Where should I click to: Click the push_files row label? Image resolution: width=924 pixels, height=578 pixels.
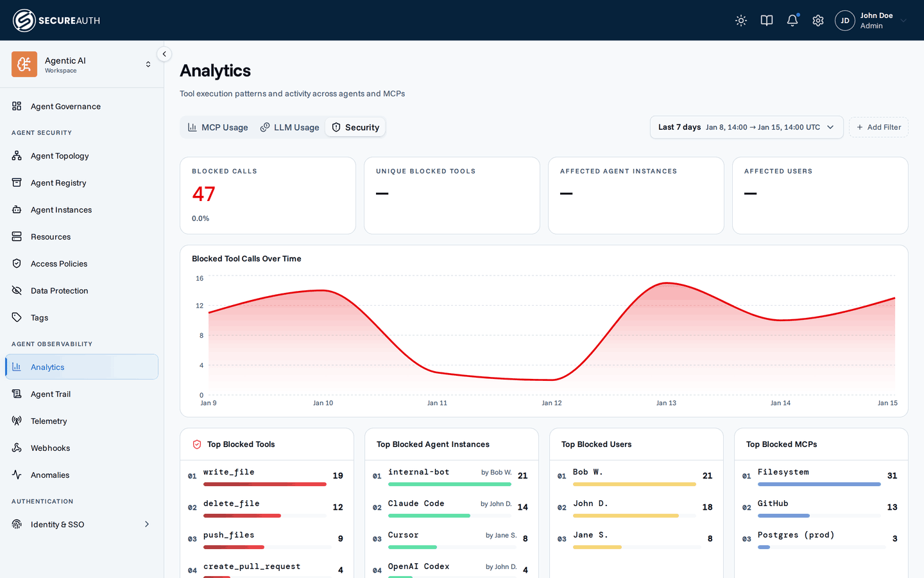tap(228, 535)
